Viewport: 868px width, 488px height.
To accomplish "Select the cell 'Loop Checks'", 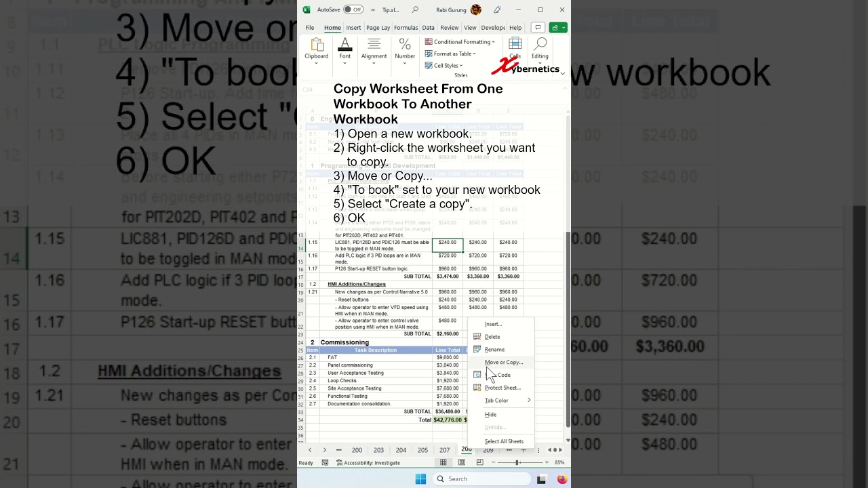I will point(376,381).
